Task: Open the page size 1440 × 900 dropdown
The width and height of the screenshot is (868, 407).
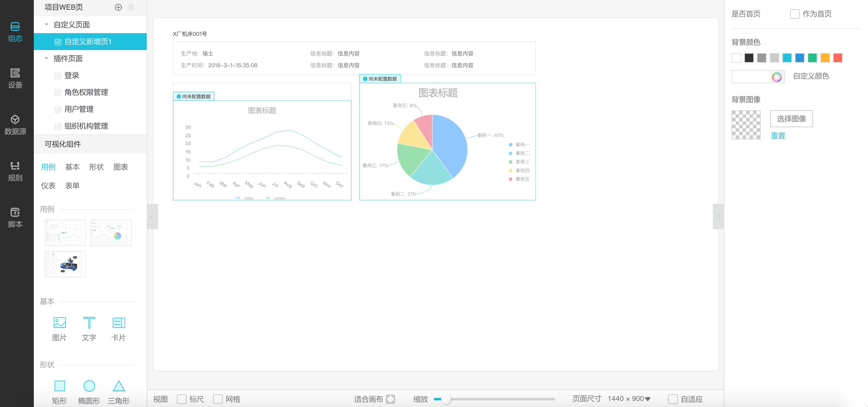Action: [x=629, y=399]
